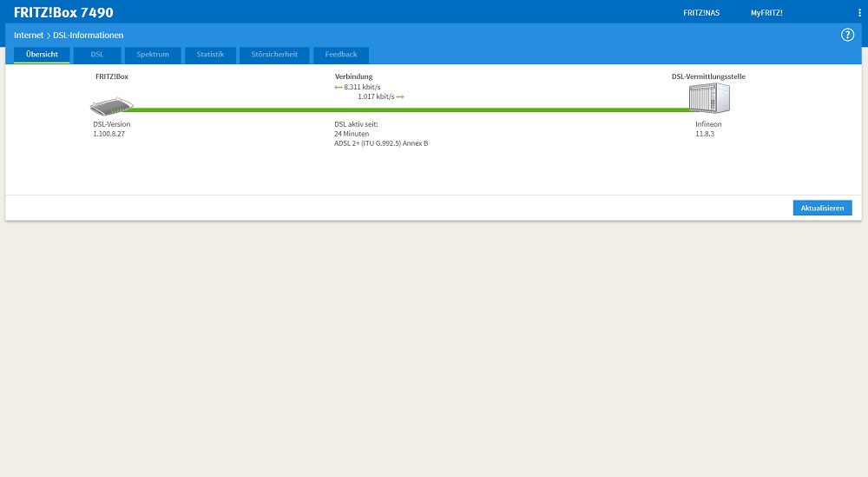Image resolution: width=868 pixels, height=477 pixels.
Task: Click the Verbindung heading
Action: (x=354, y=76)
